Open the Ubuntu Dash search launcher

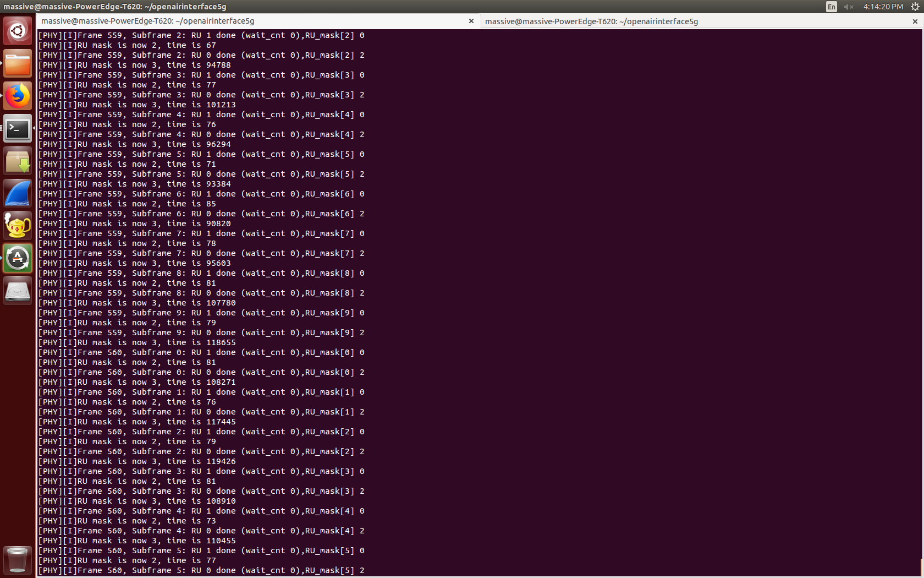coord(18,31)
